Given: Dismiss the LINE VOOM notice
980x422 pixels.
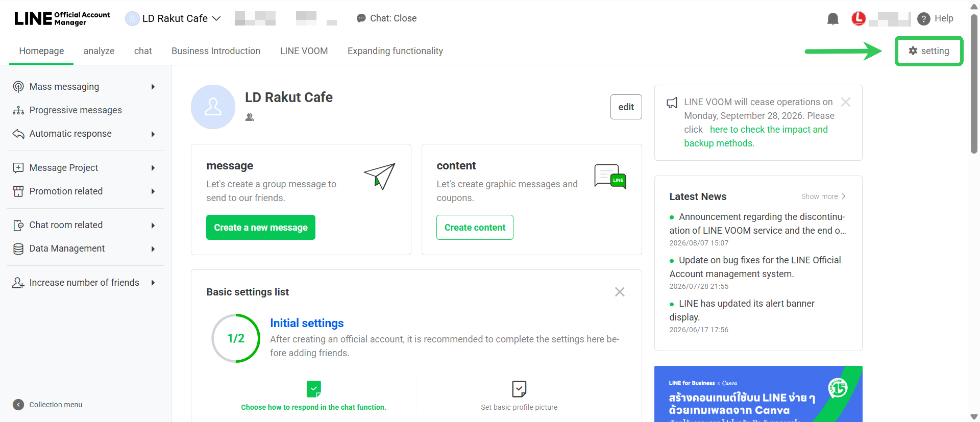Looking at the screenshot, I should coord(846,102).
